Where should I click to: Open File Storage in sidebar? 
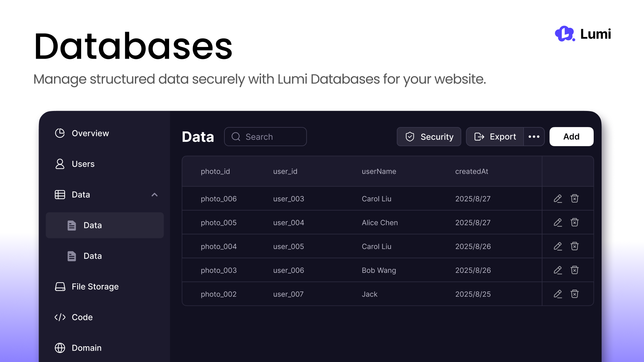tap(95, 287)
